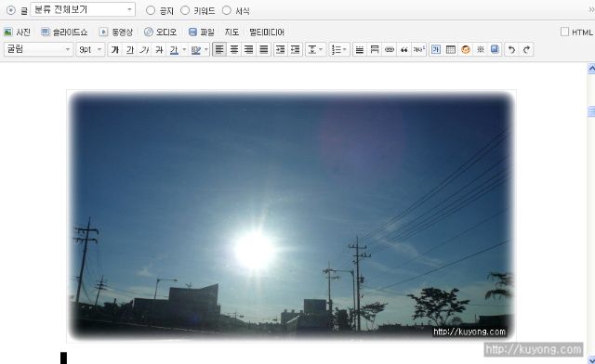Undo the last edit
Screen dimensions: 595x364
pos(511,49)
